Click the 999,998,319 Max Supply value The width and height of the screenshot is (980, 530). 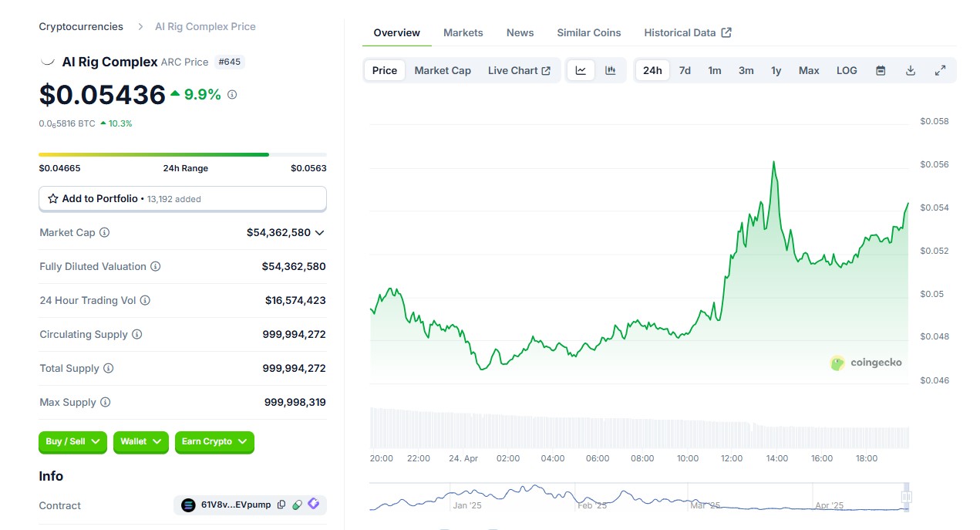point(295,402)
